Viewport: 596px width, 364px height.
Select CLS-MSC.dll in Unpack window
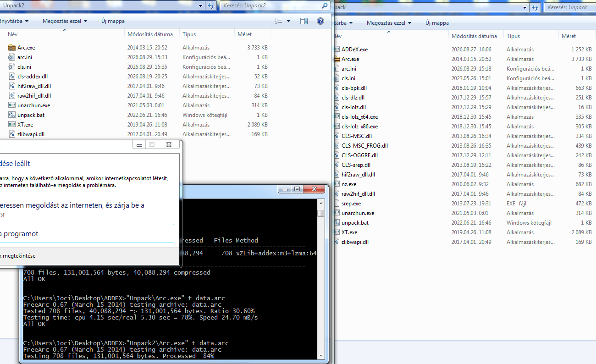click(356, 136)
